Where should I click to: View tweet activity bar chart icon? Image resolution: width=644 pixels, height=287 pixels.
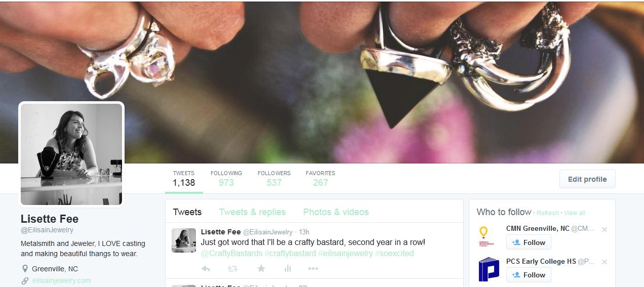[288, 268]
